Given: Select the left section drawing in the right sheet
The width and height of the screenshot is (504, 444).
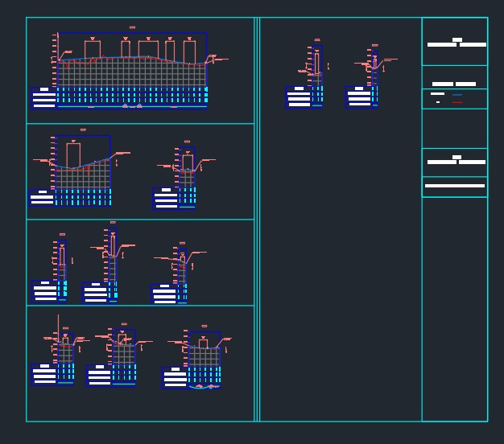Looking at the screenshot, I should pyautogui.click(x=316, y=76).
